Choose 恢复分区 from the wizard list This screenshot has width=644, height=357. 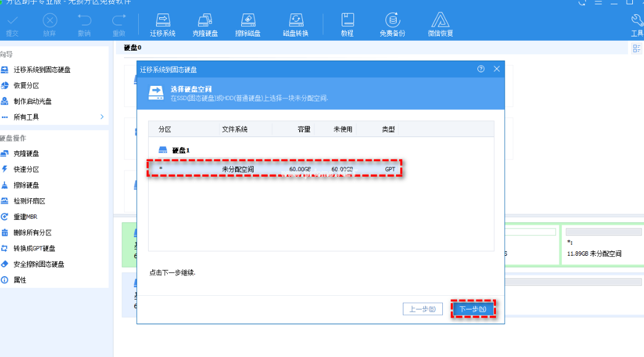27,85
